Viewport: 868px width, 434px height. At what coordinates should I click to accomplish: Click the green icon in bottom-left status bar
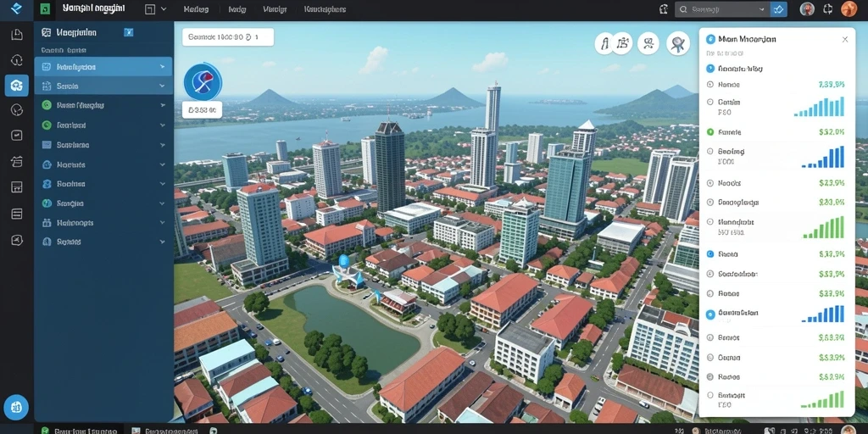tap(45, 430)
